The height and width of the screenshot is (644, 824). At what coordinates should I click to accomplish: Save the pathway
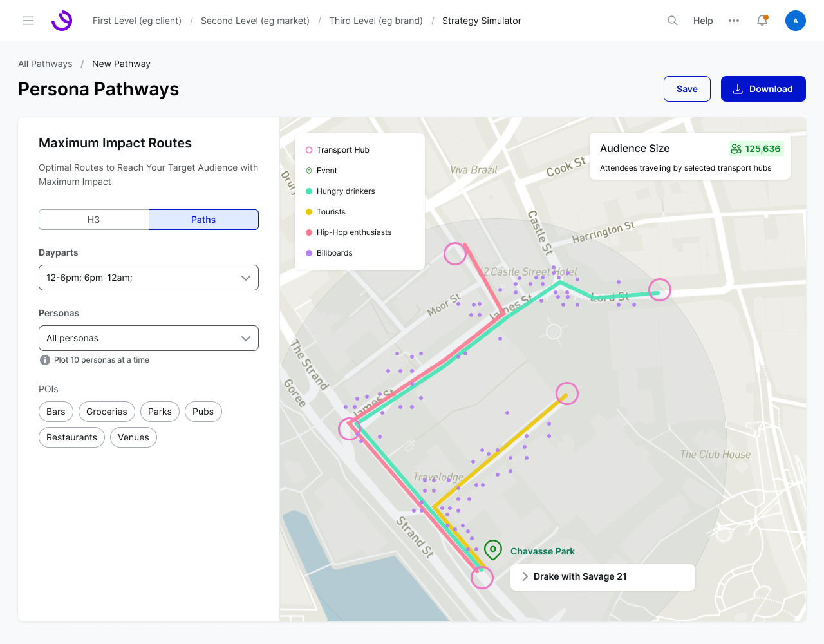[x=687, y=89]
